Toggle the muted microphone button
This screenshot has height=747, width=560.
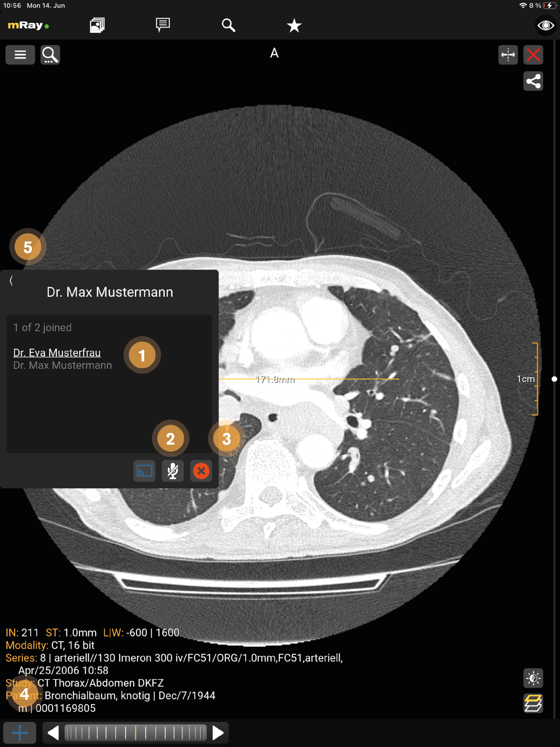pos(173,471)
